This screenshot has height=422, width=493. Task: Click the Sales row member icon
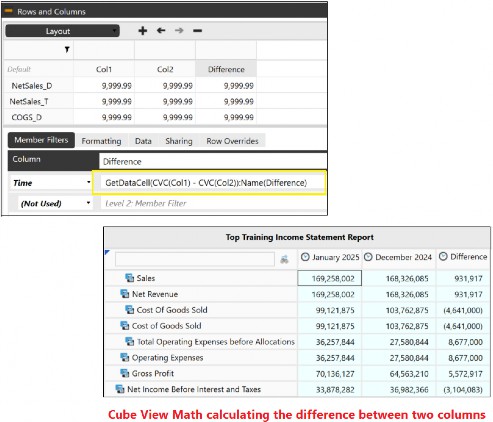point(129,278)
